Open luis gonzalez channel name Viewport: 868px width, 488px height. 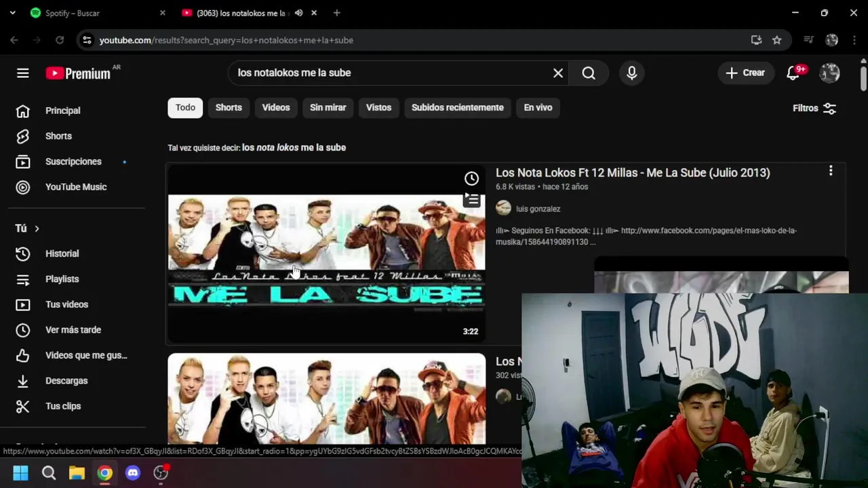[x=538, y=209]
